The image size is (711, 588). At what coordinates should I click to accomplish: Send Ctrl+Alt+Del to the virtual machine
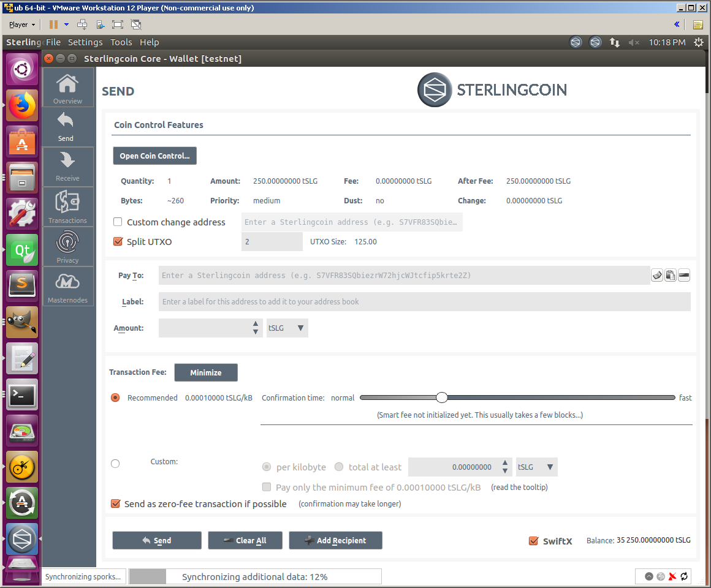click(x=82, y=24)
